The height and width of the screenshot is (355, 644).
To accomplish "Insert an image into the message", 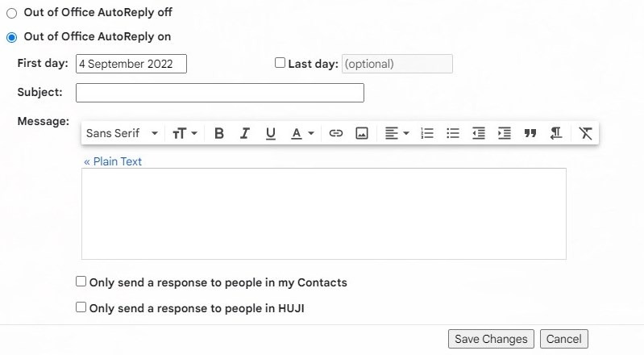I will point(362,133).
